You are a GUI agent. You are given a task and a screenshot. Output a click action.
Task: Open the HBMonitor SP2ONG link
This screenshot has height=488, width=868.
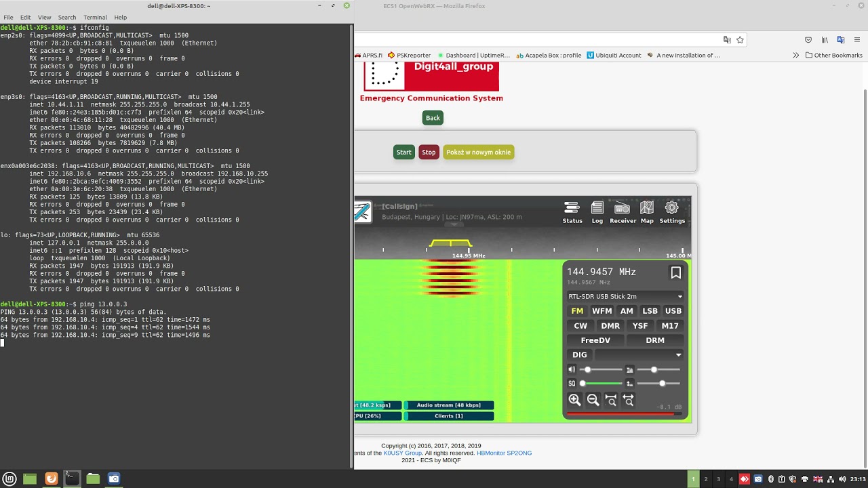pyautogui.click(x=504, y=453)
